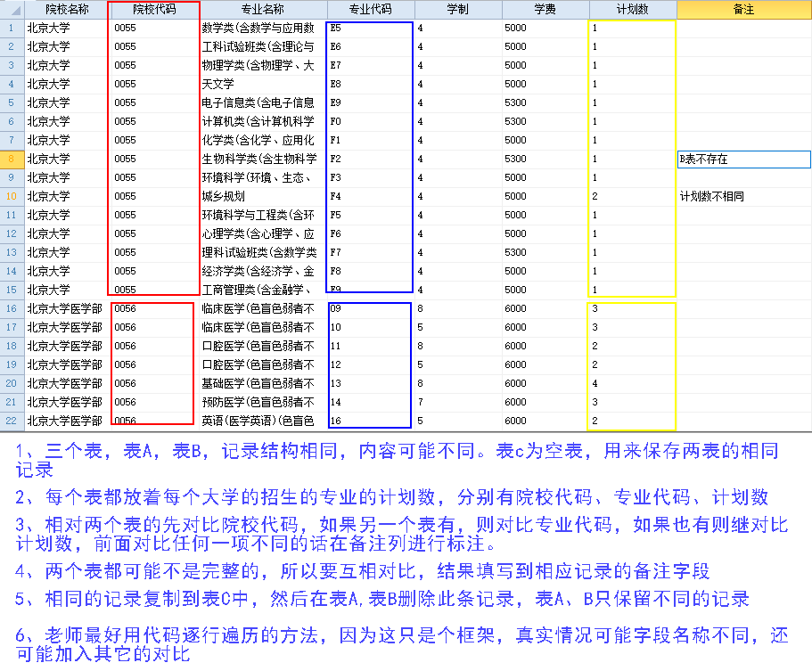This screenshot has width=812, height=671.
Task: Click the 英语(医学英语) major name cell
Action: [263, 421]
